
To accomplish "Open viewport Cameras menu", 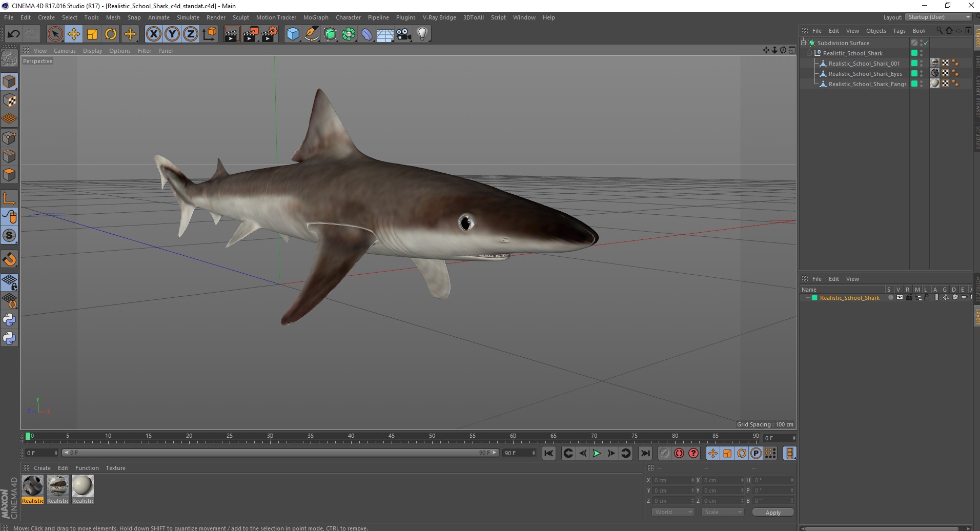I will tap(65, 51).
